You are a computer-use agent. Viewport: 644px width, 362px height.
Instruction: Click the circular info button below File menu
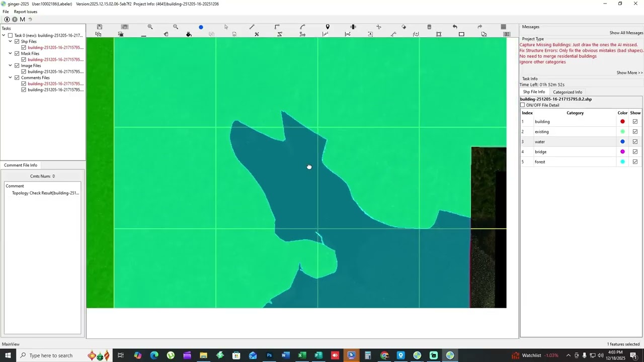coord(7,20)
